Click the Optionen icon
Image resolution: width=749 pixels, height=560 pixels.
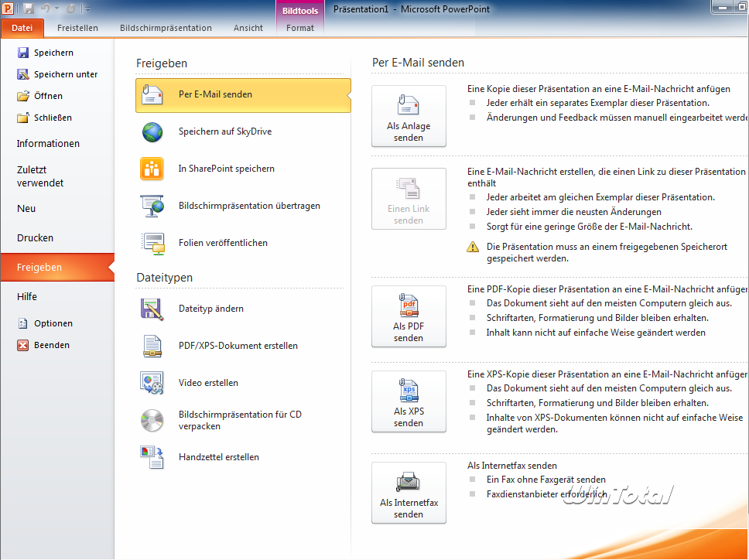[x=23, y=323]
